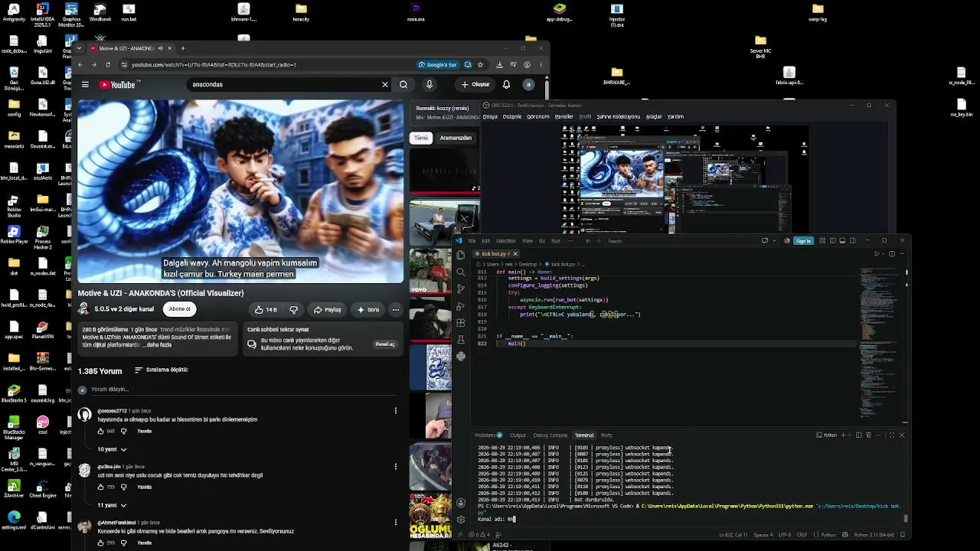Open the Chrome tab search dropdown
This screenshot has width=980, height=551.
79,48
